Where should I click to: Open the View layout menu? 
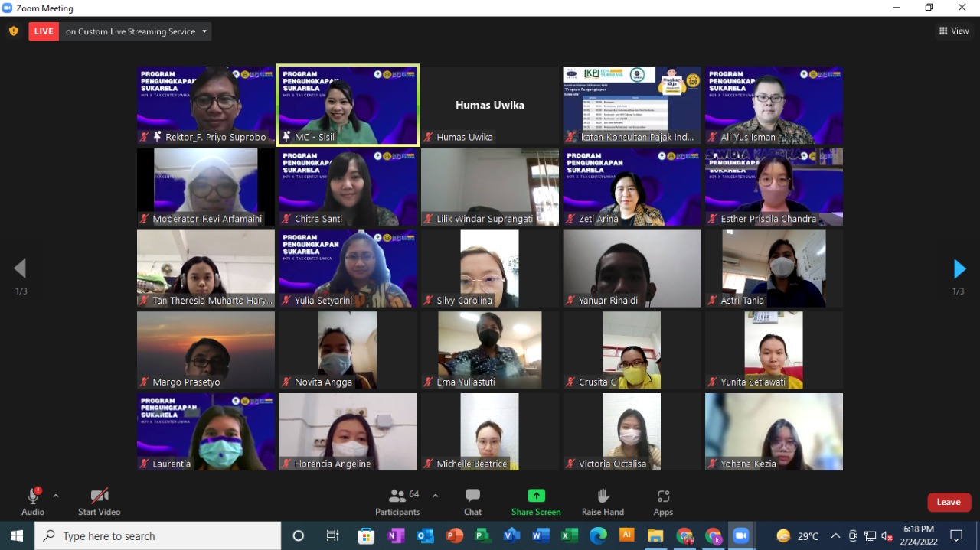tap(954, 31)
